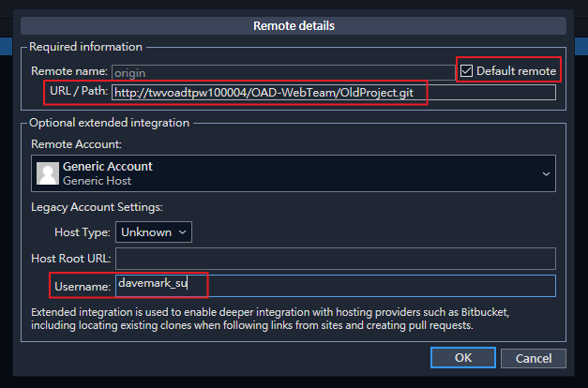Toggle the Default remote checkbox
The height and width of the screenshot is (388, 588).
pyautogui.click(x=467, y=71)
